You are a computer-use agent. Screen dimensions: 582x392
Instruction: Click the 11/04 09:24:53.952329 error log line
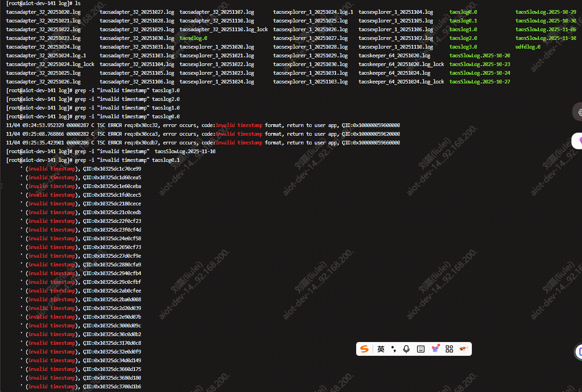[202, 125]
